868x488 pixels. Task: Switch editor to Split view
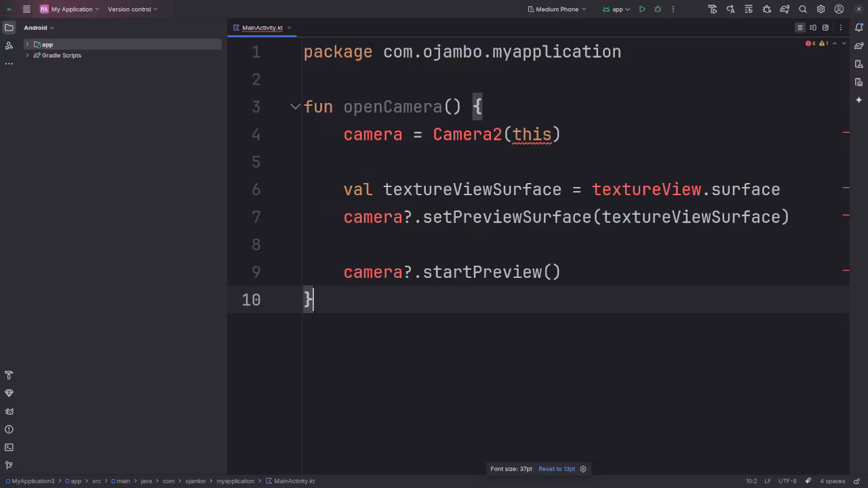pyautogui.click(x=813, y=28)
